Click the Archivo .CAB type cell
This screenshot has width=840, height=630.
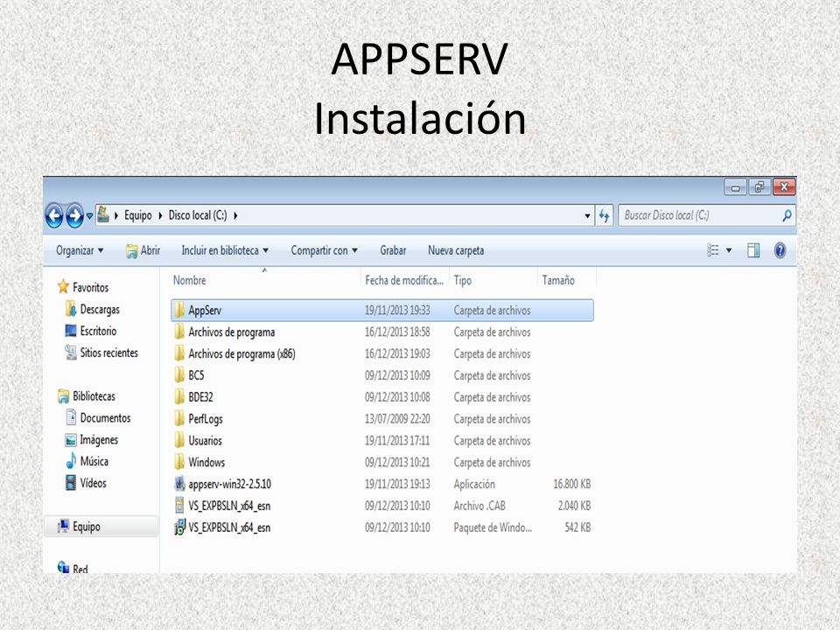pyautogui.click(x=479, y=506)
